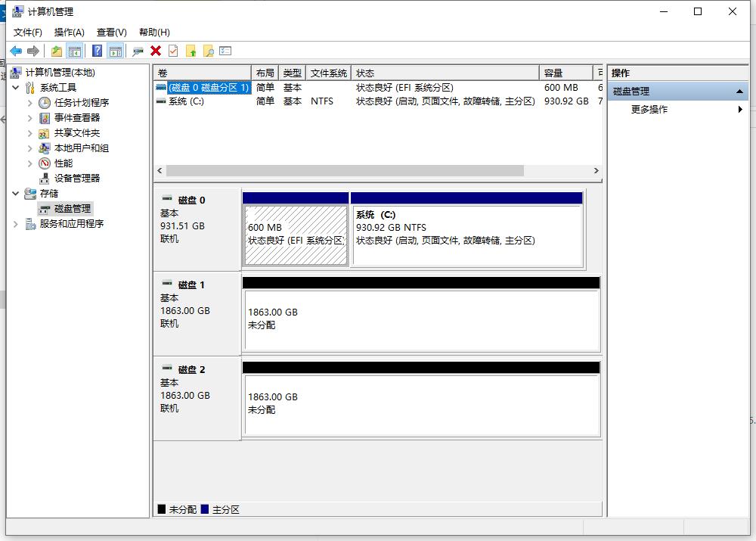Image resolution: width=756 pixels, height=541 pixels.
Task: Expand the 服务和应用程序 node arrow
Action: (15, 223)
